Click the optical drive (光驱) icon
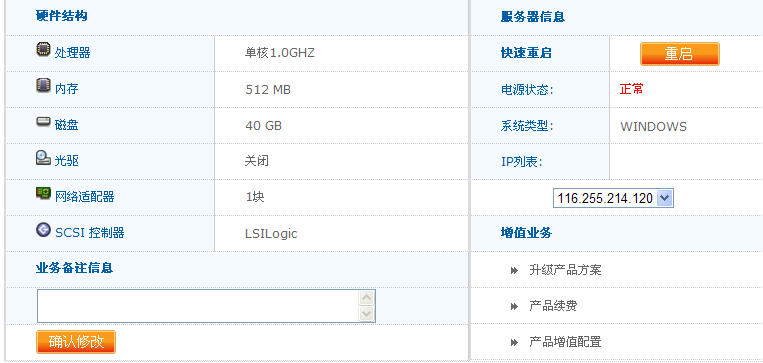This screenshot has height=363, width=763. tap(43, 158)
